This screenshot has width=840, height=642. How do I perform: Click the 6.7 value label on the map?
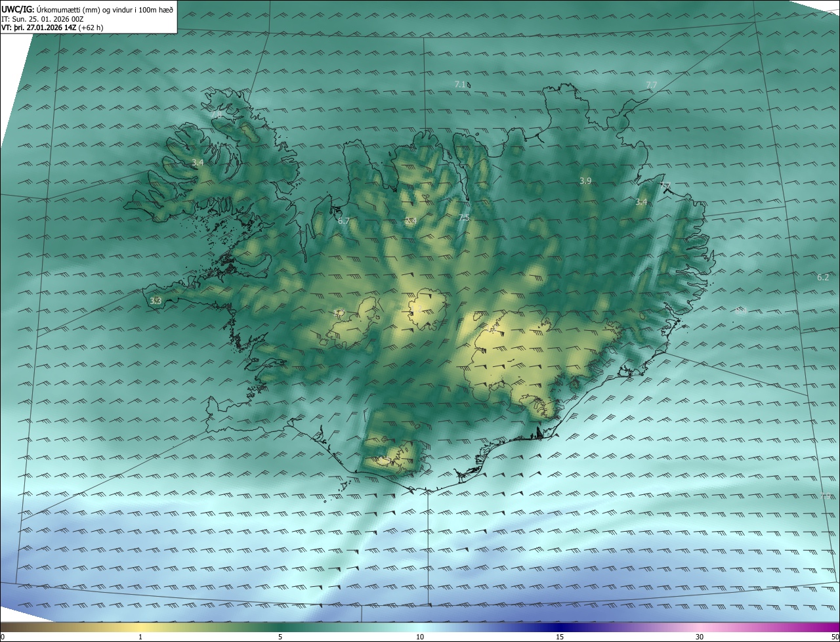click(343, 221)
